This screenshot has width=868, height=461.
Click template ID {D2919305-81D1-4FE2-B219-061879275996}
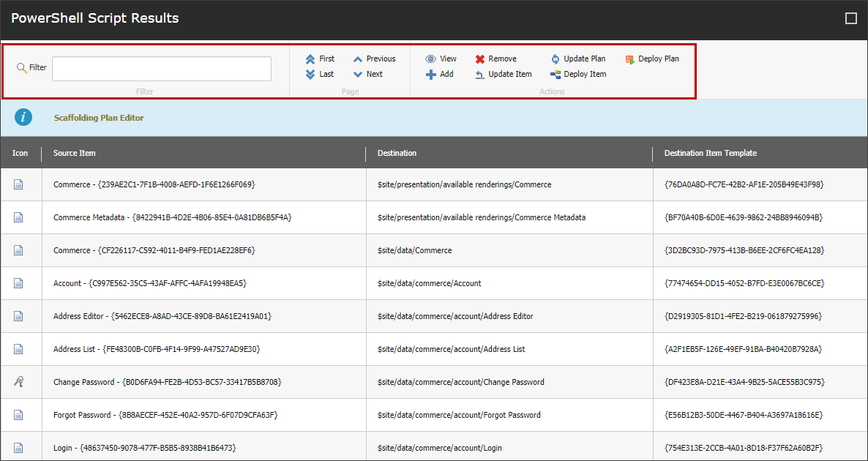(743, 316)
